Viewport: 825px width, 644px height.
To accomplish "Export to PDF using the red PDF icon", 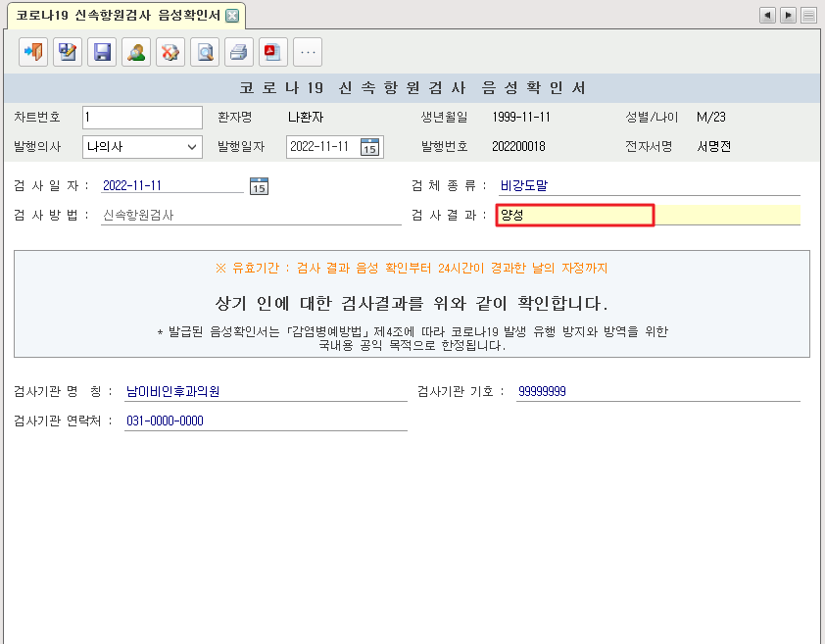I will coord(273,52).
